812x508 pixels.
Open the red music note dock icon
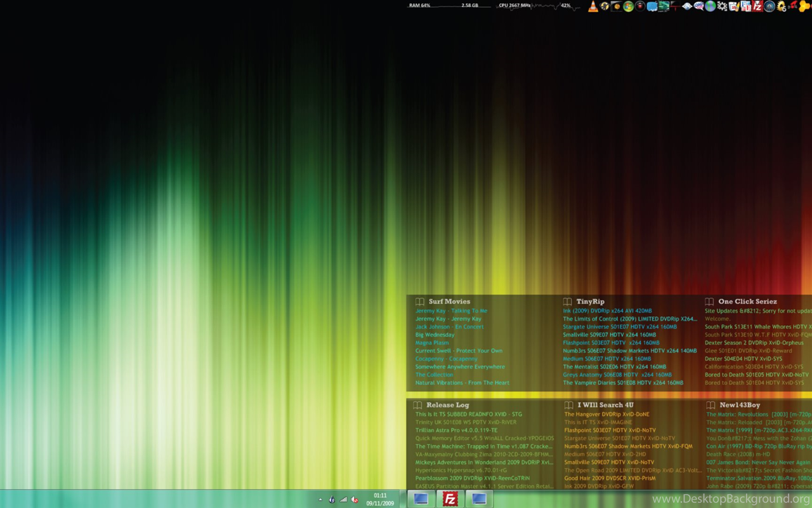coord(792,6)
